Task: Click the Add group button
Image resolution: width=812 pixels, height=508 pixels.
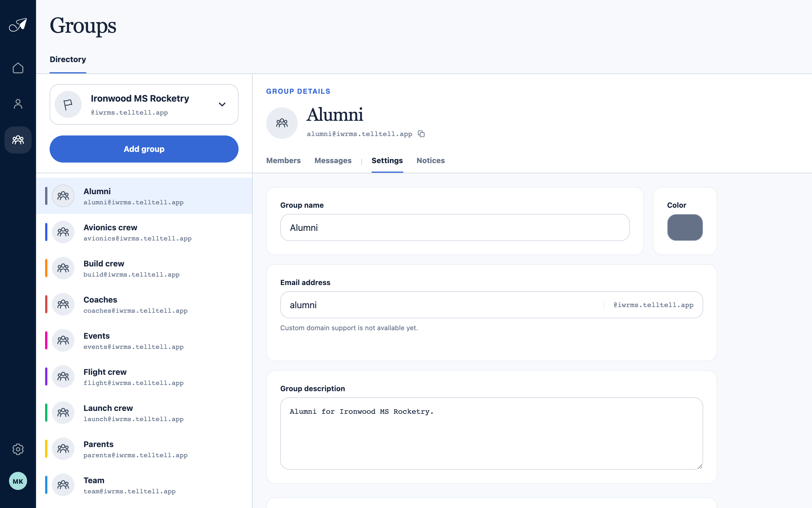Action: 144,149
